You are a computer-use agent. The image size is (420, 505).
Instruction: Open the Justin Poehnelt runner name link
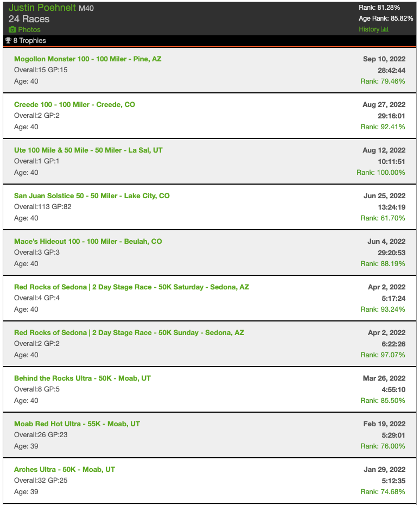(42, 8)
